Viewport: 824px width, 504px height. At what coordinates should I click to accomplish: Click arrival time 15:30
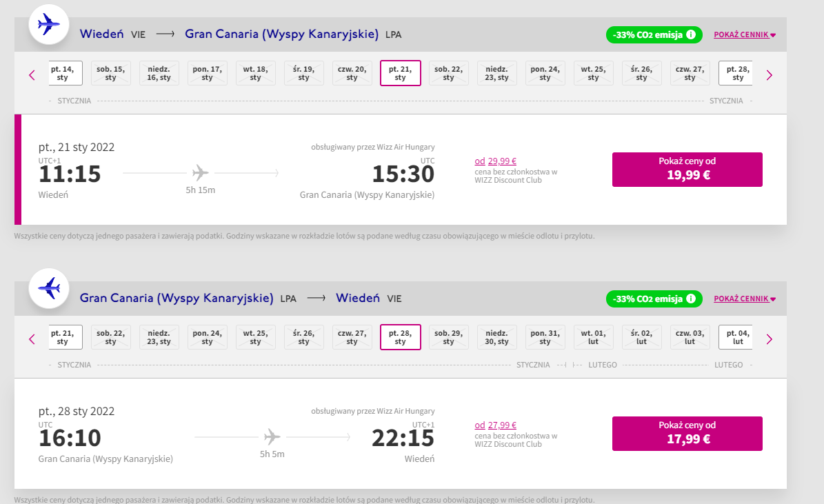pos(403,174)
